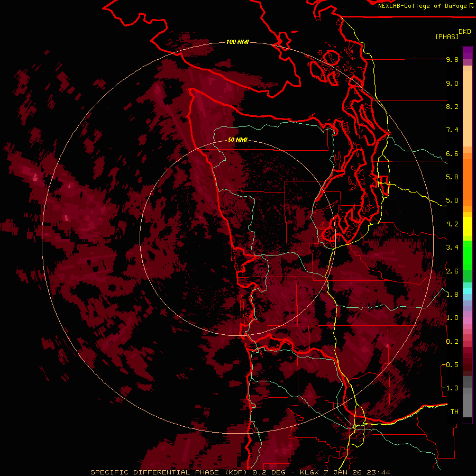This screenshot has width=476, height=476.
Task: Click the gray bottom segment of color bar
Action: click(x=467, y=402)
